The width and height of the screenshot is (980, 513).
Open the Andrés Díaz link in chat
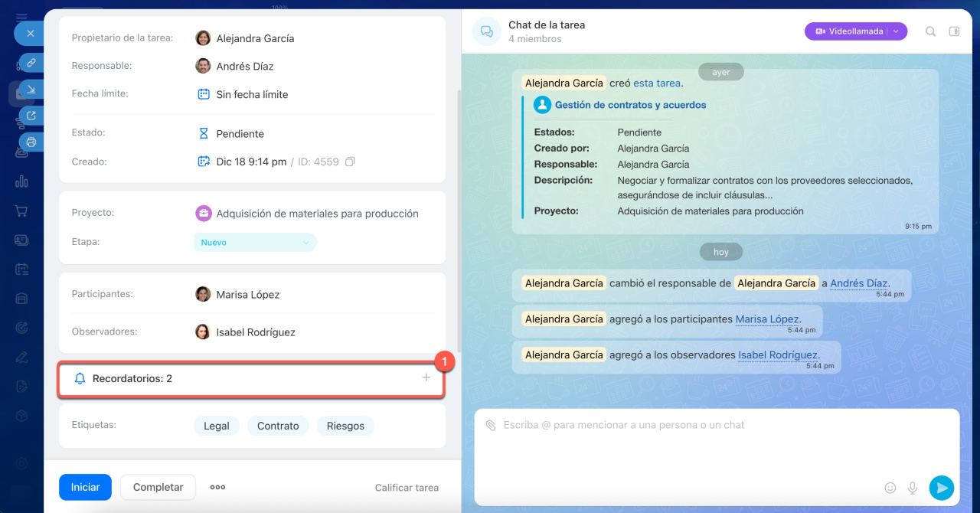(858, 283)
